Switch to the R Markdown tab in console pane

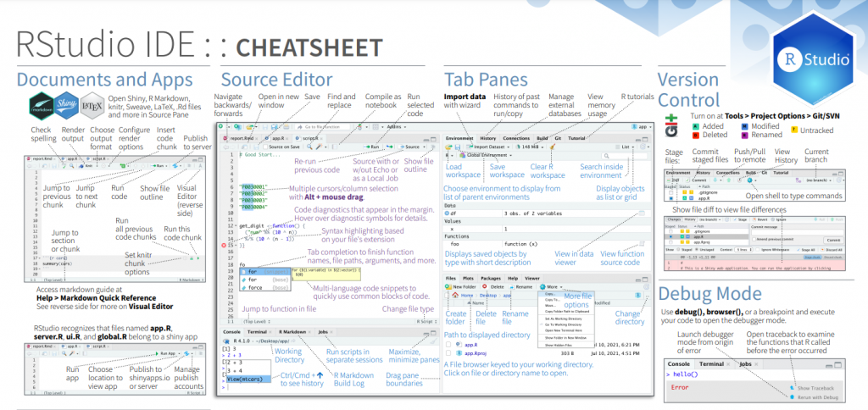[x=292, y=332]
